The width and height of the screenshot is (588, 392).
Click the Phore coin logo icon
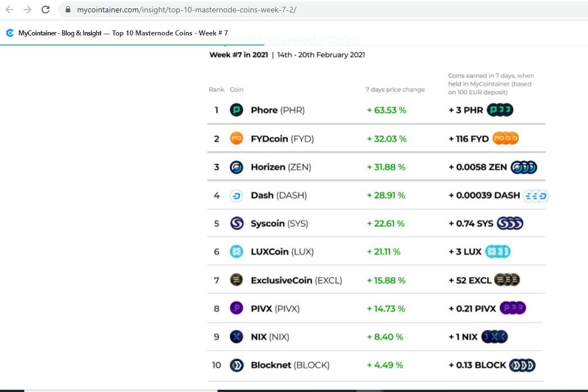(237, 110)
